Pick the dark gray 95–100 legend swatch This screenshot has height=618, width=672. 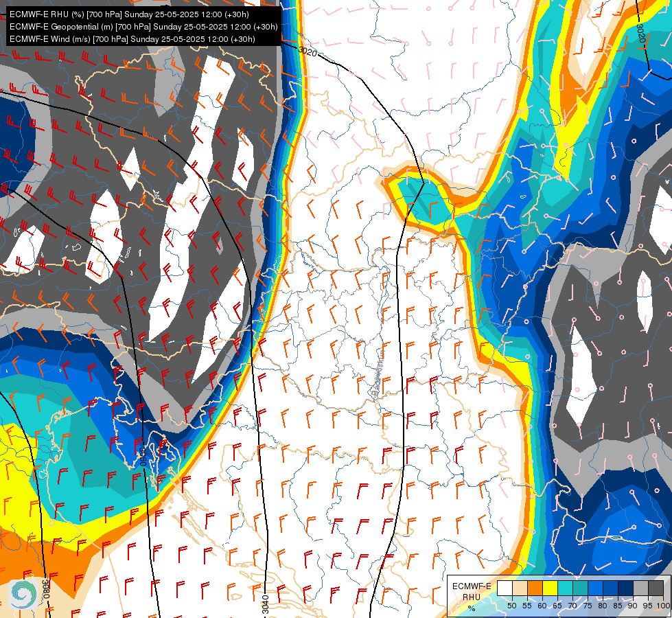click(656, 588)
